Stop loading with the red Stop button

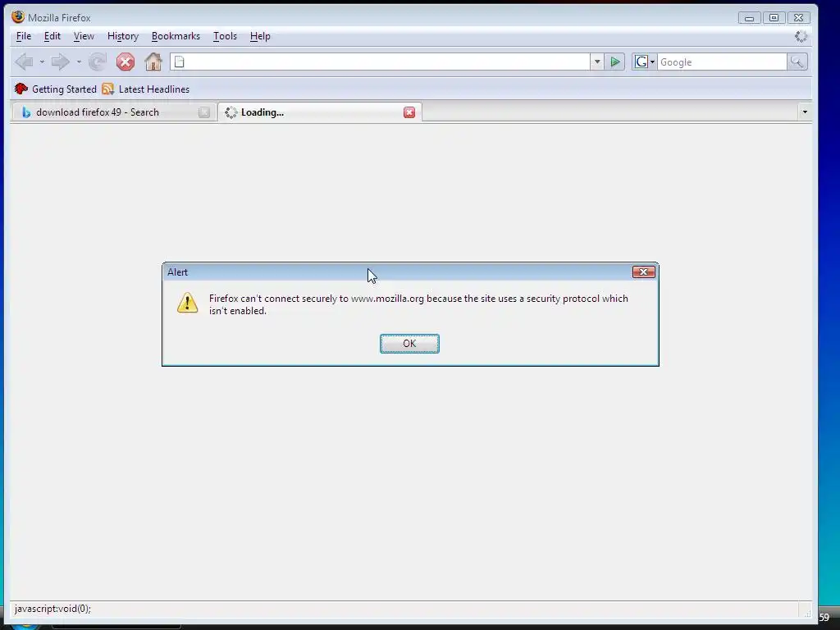(x=126, y=62)
